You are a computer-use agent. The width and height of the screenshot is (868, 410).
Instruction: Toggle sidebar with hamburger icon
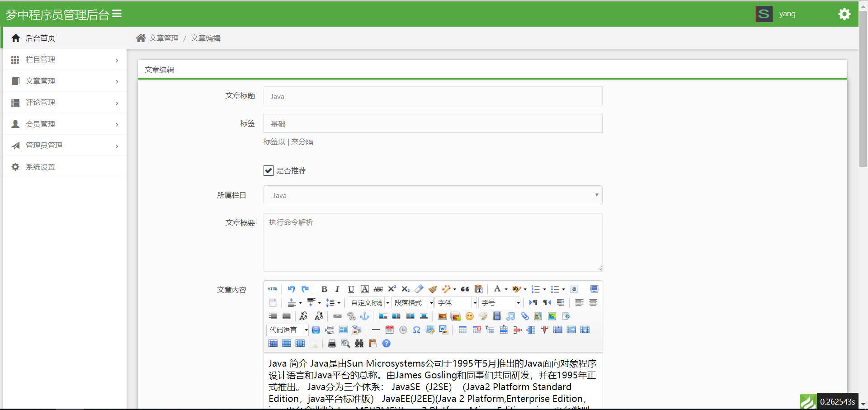pyautogui.click(x=117, y=14)
